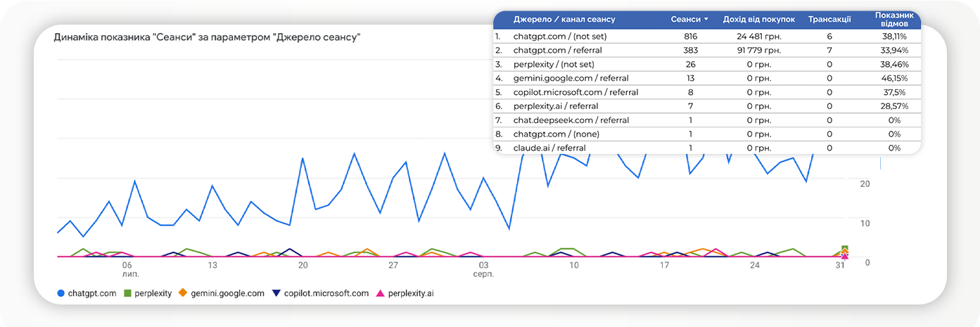
Task: Toggle the copilot.microsoft.com series via legend label
Action: 326,293
